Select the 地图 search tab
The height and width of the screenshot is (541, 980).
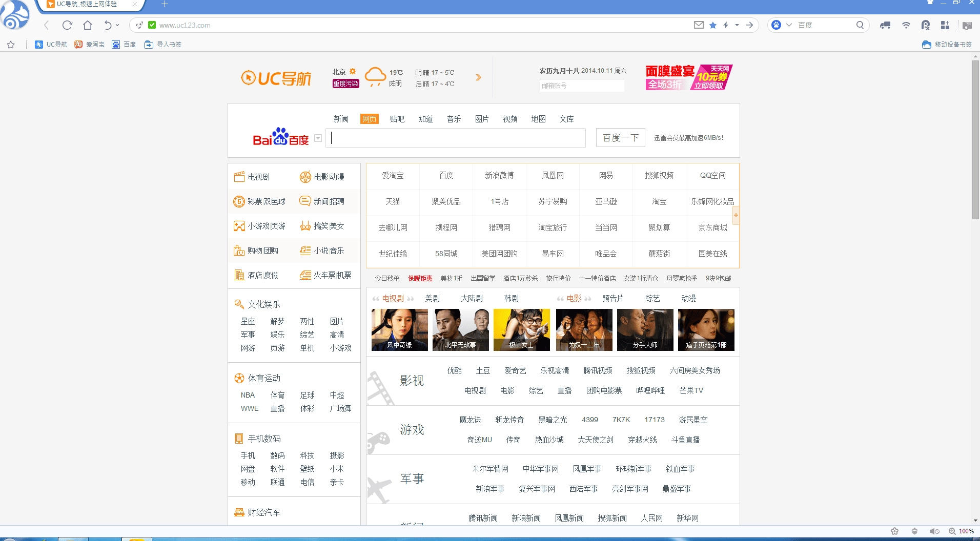tap(538, 119)
